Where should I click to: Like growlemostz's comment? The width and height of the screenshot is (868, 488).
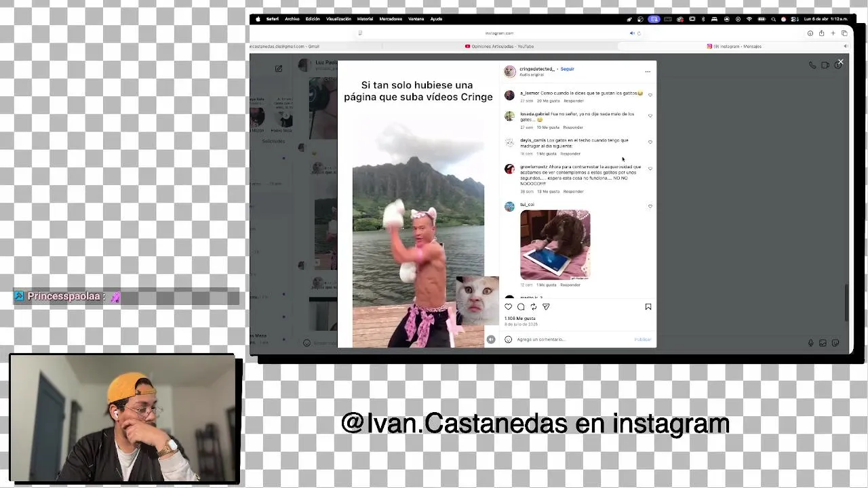(x=650, y=169)
